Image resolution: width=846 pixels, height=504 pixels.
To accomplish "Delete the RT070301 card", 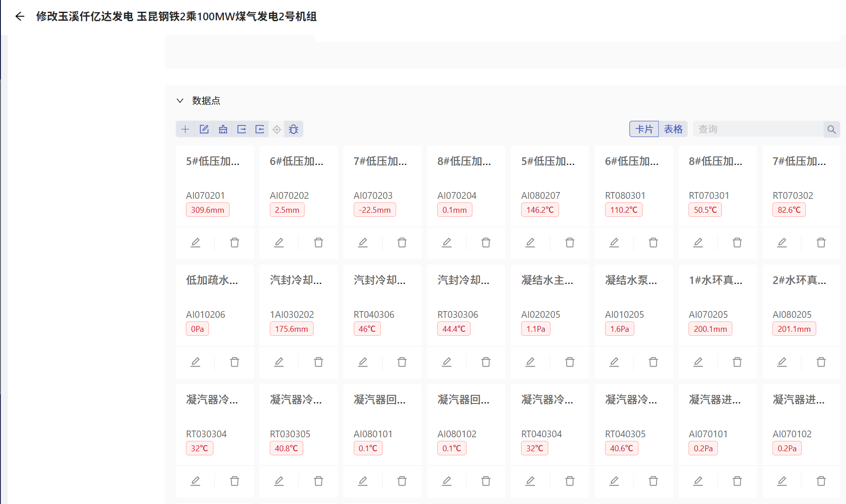I will pyautogui.click(x=737, y=243).
